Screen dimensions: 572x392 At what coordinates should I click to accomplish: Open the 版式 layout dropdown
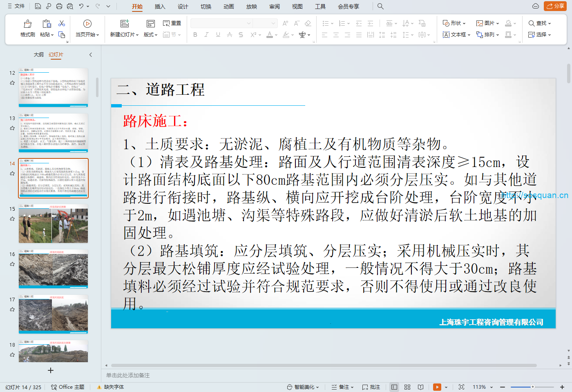click(150, 35)
